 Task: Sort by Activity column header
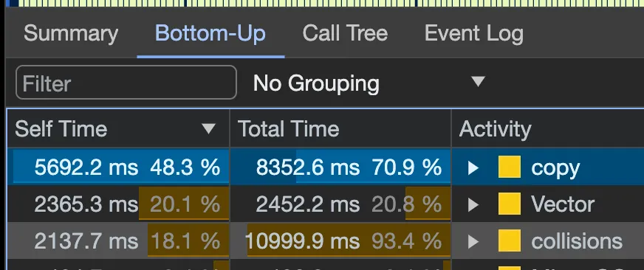pos(547,129)
